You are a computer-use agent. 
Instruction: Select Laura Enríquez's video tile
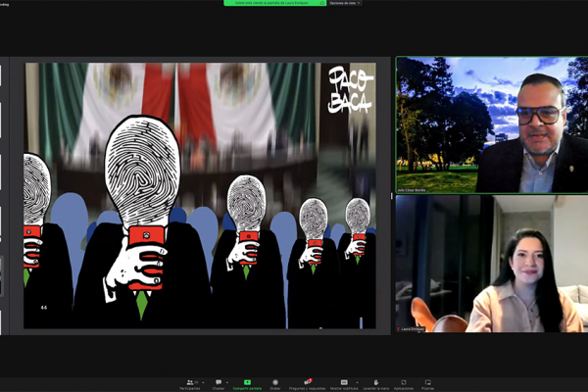click(x=492, y=264)
